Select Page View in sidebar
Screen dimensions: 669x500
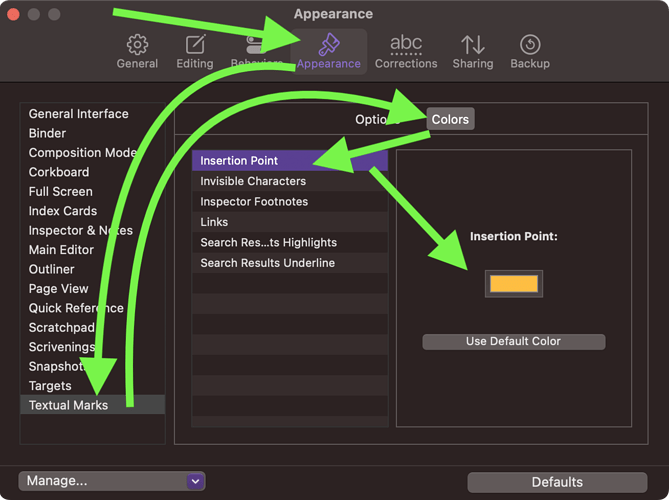(x=93, y=289)
